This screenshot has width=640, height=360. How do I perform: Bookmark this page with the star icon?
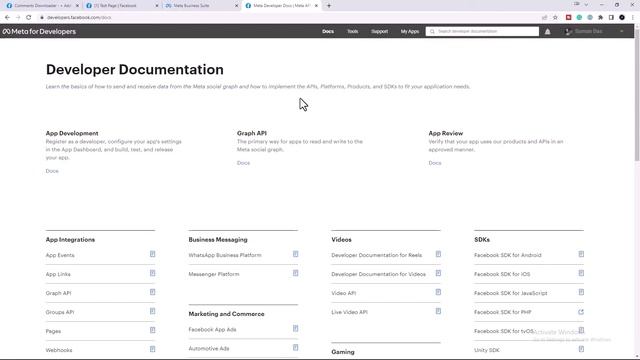(x=555, y=18)
